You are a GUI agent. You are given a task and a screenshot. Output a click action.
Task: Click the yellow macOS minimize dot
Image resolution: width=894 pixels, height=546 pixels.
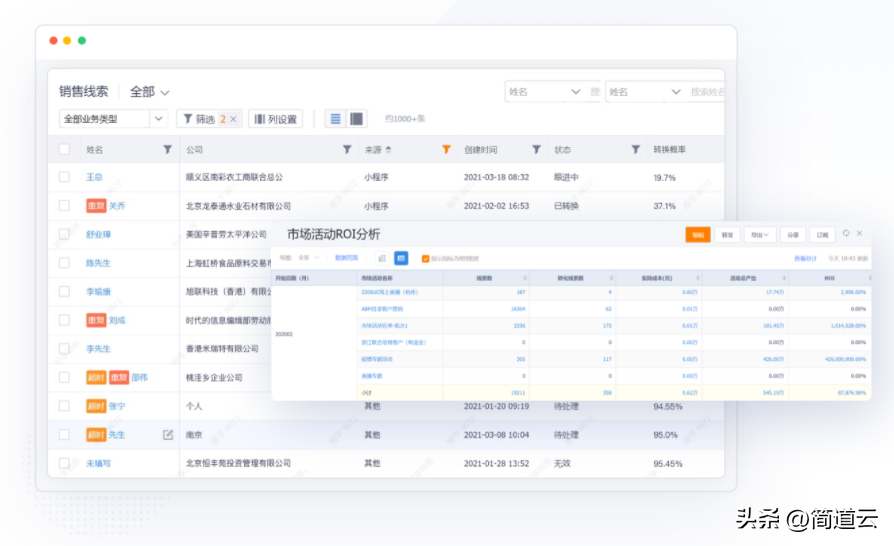click(x=67, y=40)
